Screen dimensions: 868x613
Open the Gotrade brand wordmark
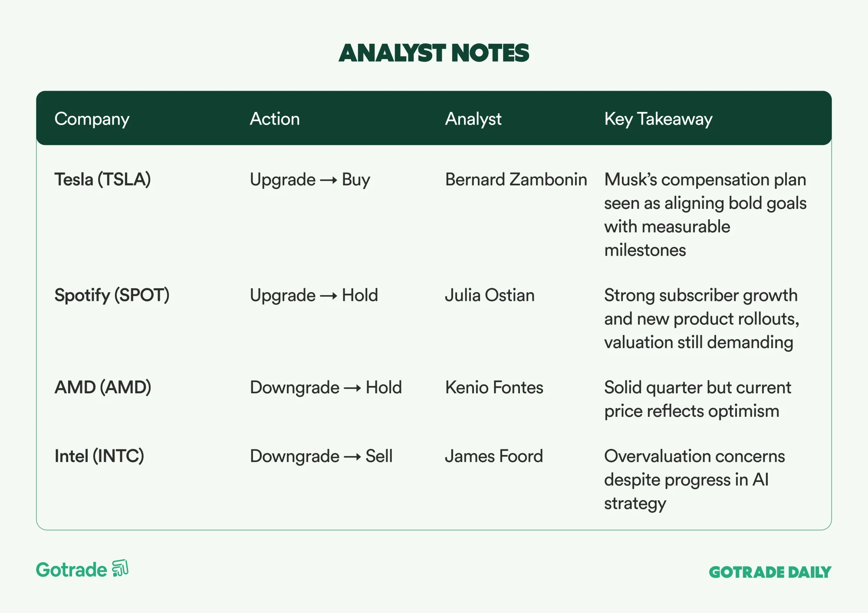click(x=72, y=570)
